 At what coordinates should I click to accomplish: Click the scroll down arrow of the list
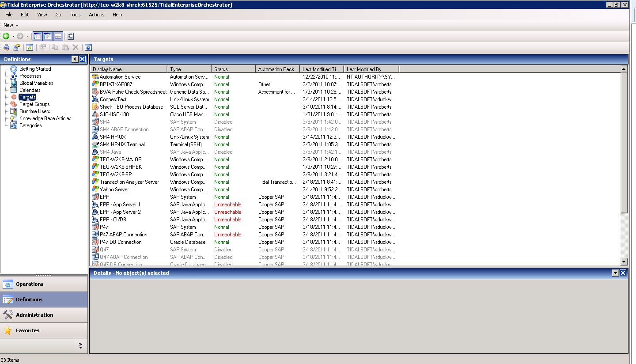coord(624,262)
